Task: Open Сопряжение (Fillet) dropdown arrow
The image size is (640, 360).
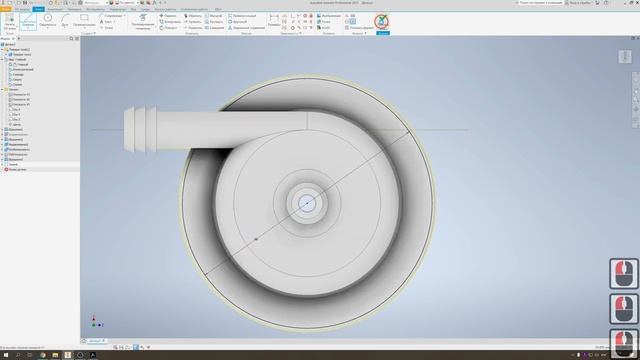Action: point(124,16)
